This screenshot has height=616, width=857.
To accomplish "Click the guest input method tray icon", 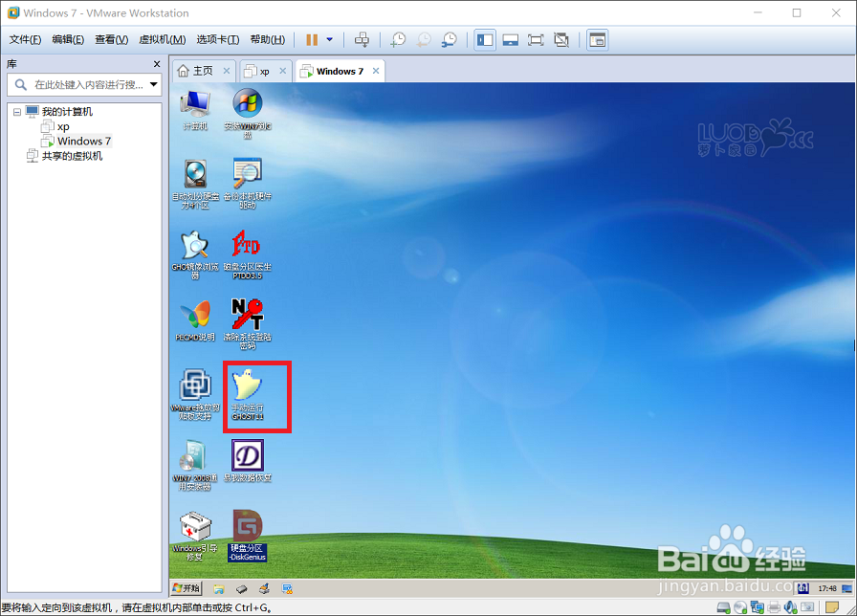I will 802,588.
